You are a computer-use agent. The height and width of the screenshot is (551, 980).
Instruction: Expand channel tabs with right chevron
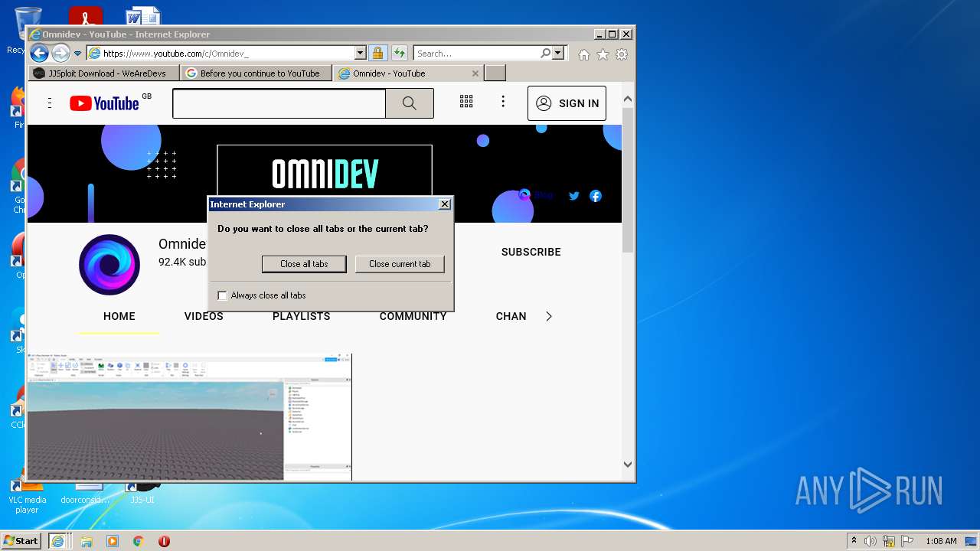coord(549,316)
